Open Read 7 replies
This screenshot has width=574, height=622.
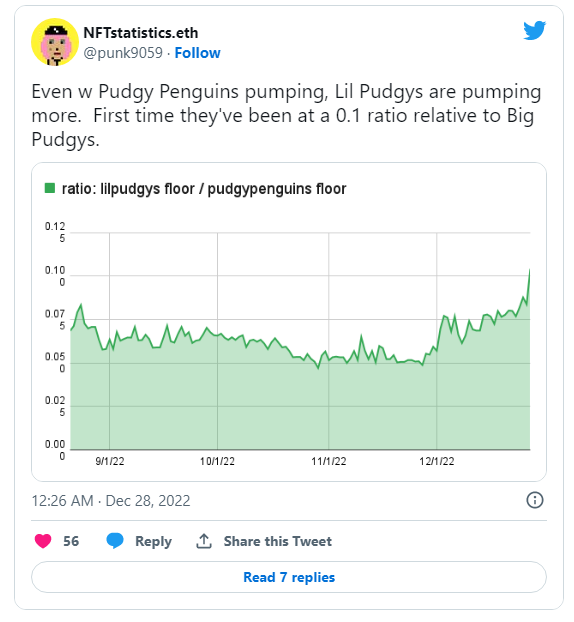coord(289,577)
